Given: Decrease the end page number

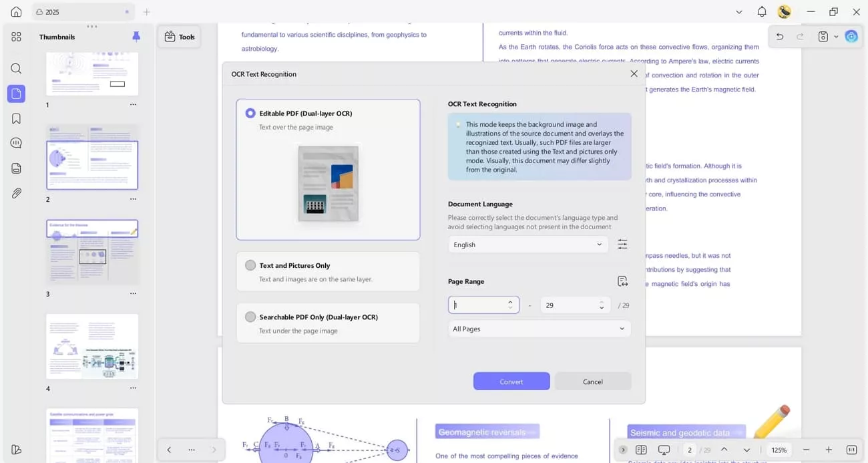Looking at the screenshot, I should [602, 309].
